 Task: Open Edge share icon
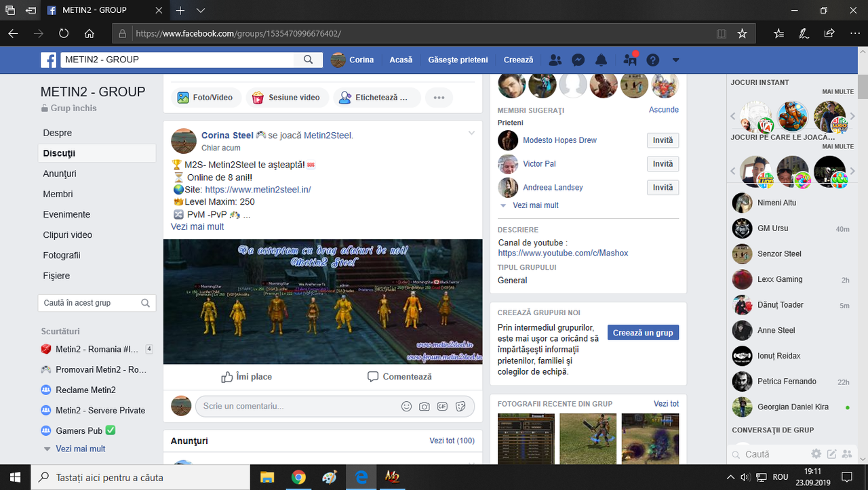point(829,33)
